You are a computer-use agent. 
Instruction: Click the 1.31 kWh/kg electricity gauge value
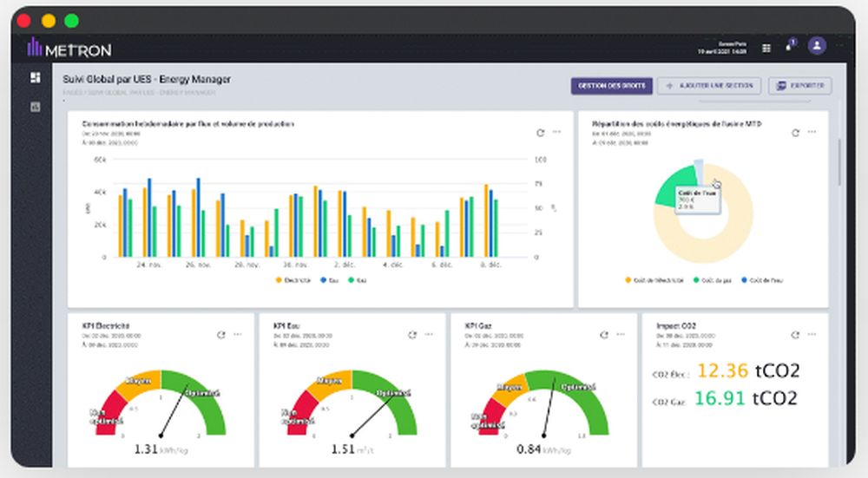pyautogui.click(x=161, y=449)
